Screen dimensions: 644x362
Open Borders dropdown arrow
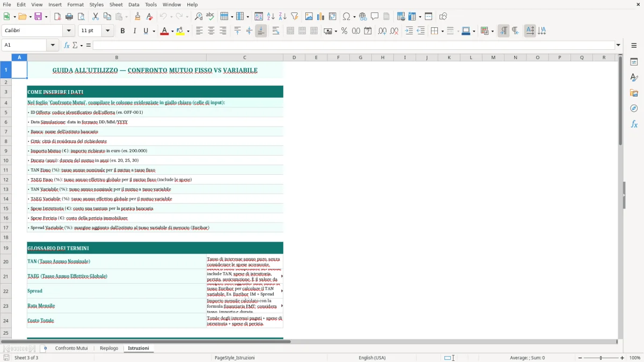click(x=442, y=31)
